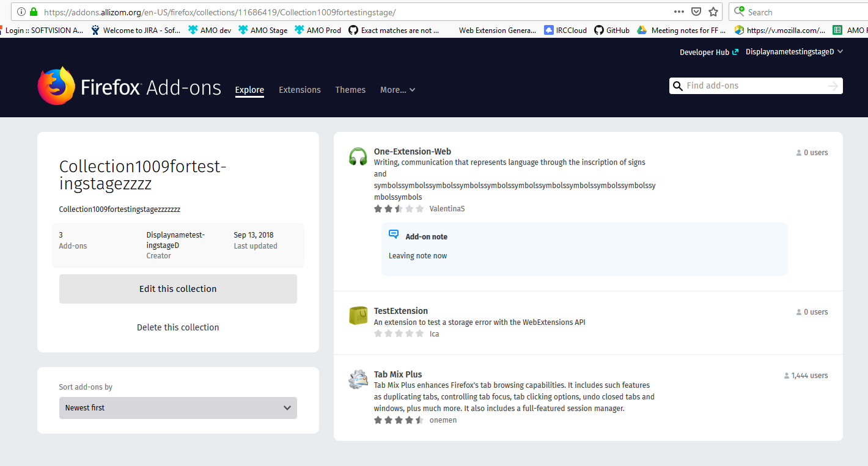Open the Login :: SOFTVISION bookmark
Screen dimensions: 868x466
[42, 30]
